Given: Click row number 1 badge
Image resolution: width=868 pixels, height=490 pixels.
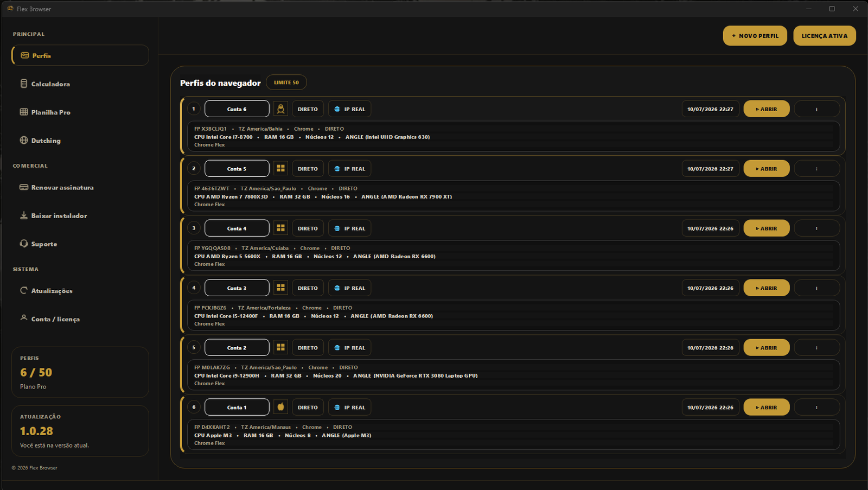Looking at the screenshot, I should point(194,109).
